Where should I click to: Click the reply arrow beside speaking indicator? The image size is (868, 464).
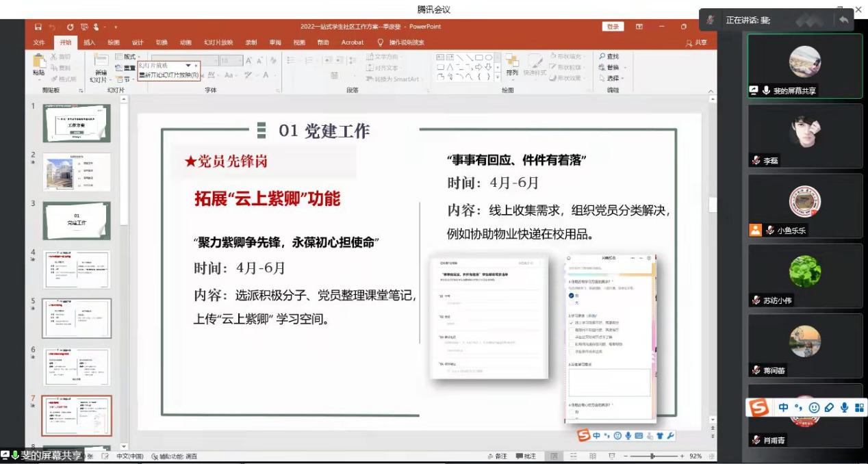coord(843,20)
